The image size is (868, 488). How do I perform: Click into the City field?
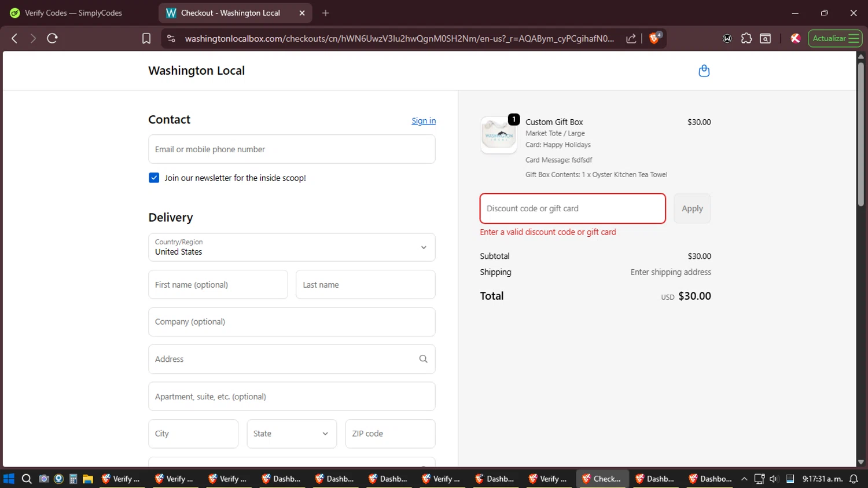193,434
